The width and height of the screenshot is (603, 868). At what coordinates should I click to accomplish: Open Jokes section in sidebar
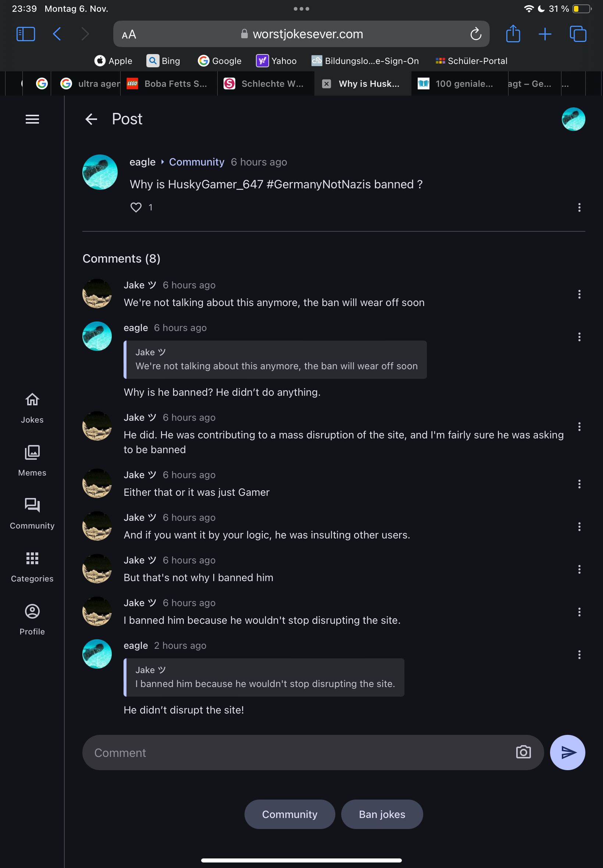click(x=32, y=408)
